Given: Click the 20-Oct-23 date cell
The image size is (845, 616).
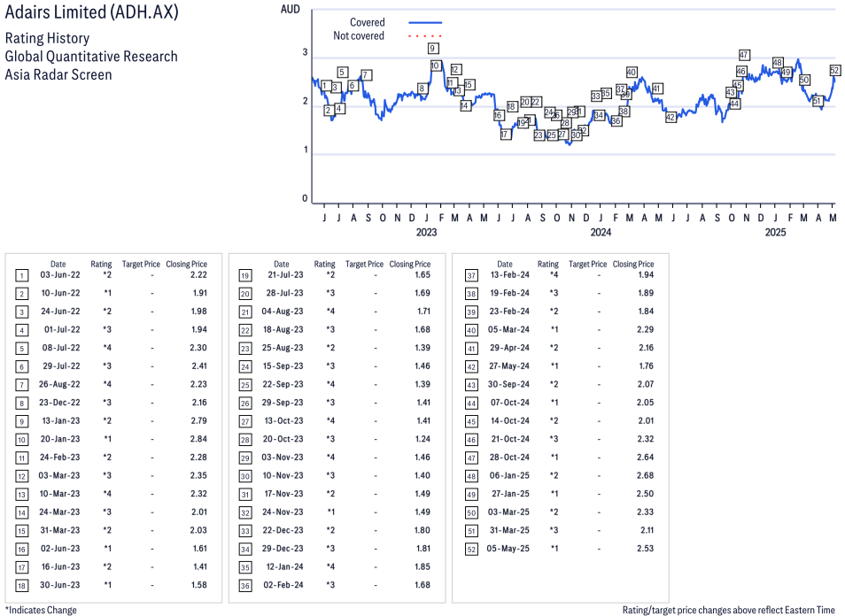Looking at the screenshot, I should (x=283, y=439).
